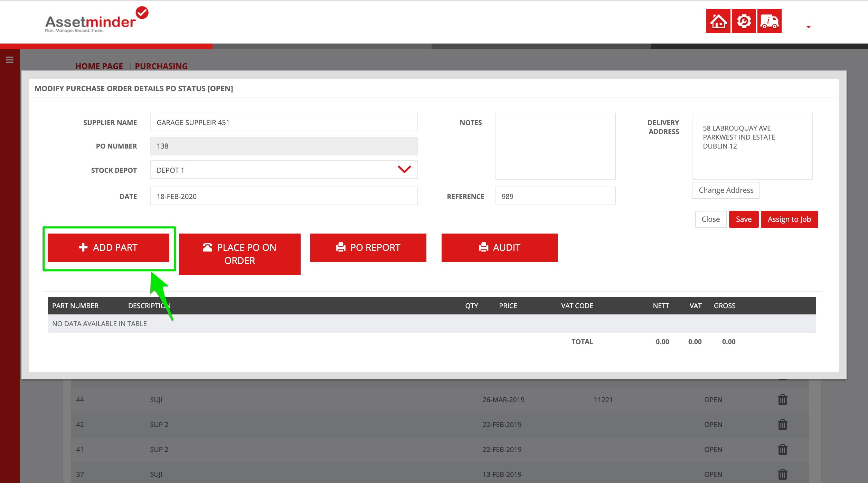Open the PO REPORT

point(368,248)
